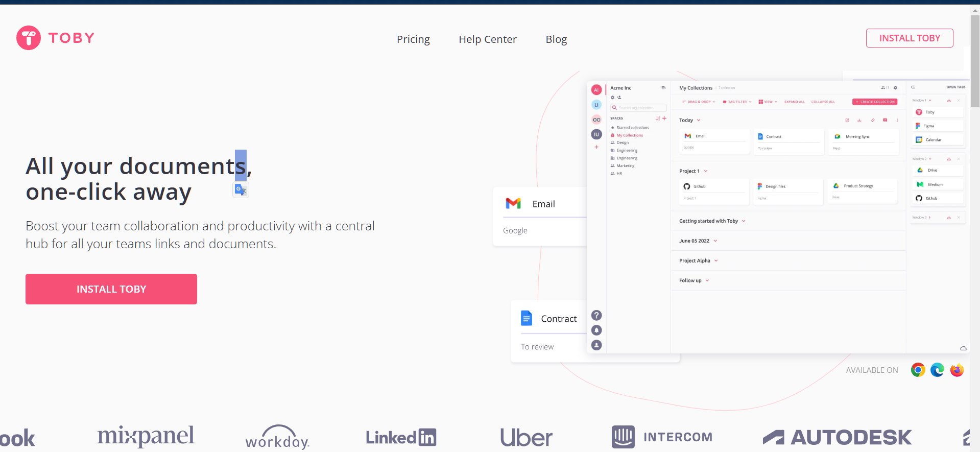Viewport: 980px width, 452px height.
Task: Click Expand All
Action: (794, 102)
